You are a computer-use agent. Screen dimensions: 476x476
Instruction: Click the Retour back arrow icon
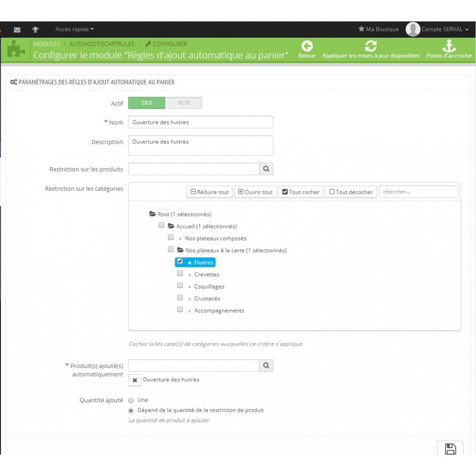click(x=307, y=46)
